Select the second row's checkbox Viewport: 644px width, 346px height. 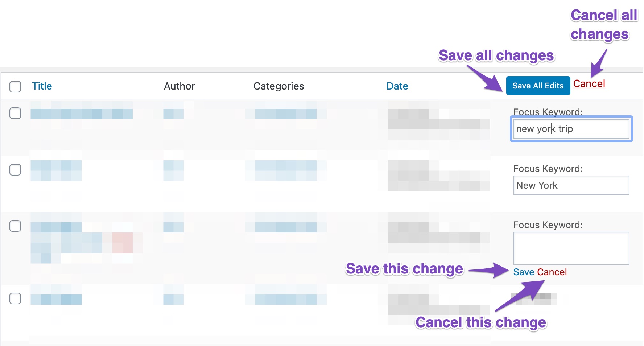click(x=15, y=170)
